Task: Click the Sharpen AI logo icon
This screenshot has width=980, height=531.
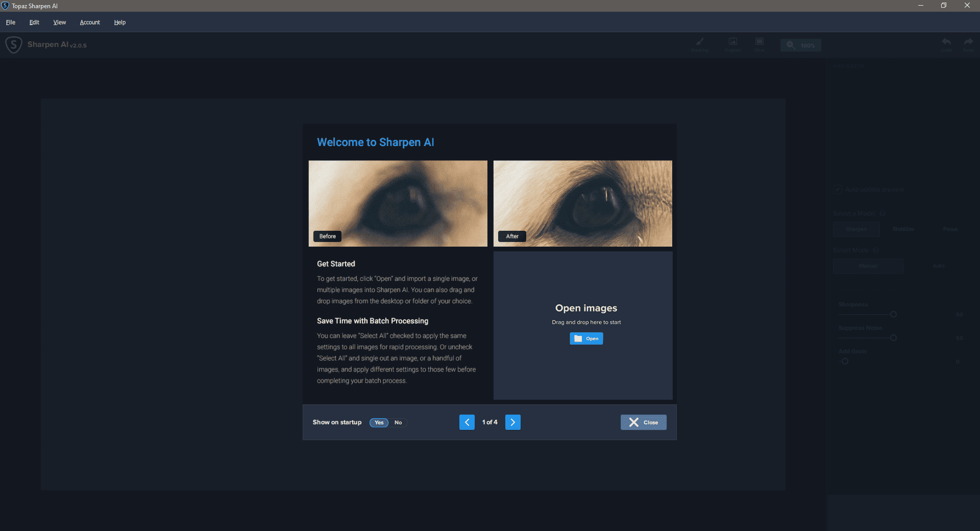Action: pyautogui.click(x=14, y=45)
